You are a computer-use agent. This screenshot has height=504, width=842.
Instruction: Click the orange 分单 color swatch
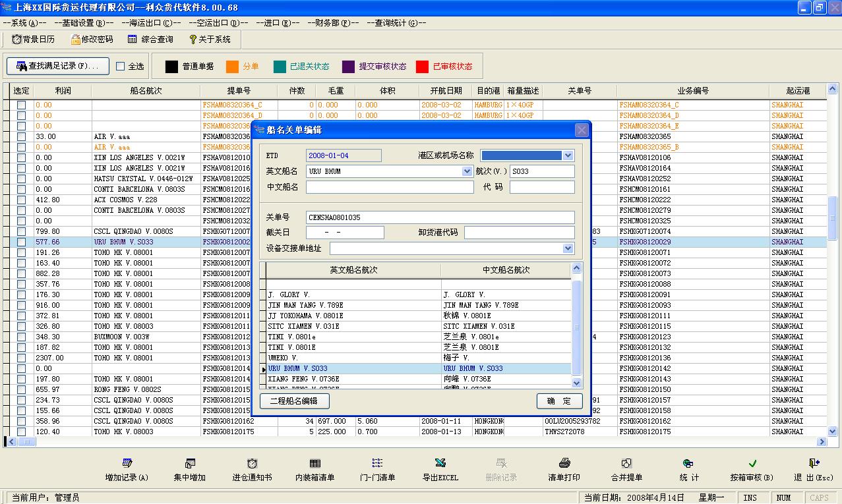[232, 67]
